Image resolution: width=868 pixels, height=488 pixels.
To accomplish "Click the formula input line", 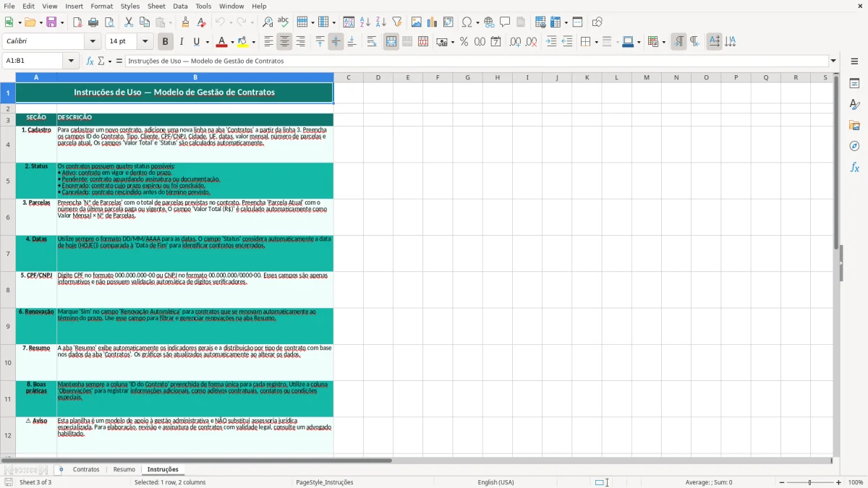I will [477, 61].
